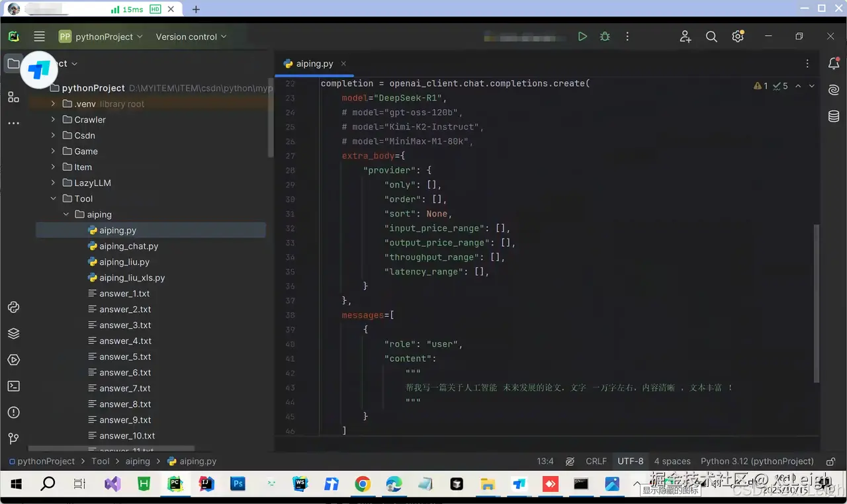Open the Database tool window
Screen dimensions: 847x504
click(x=834, y=116)
